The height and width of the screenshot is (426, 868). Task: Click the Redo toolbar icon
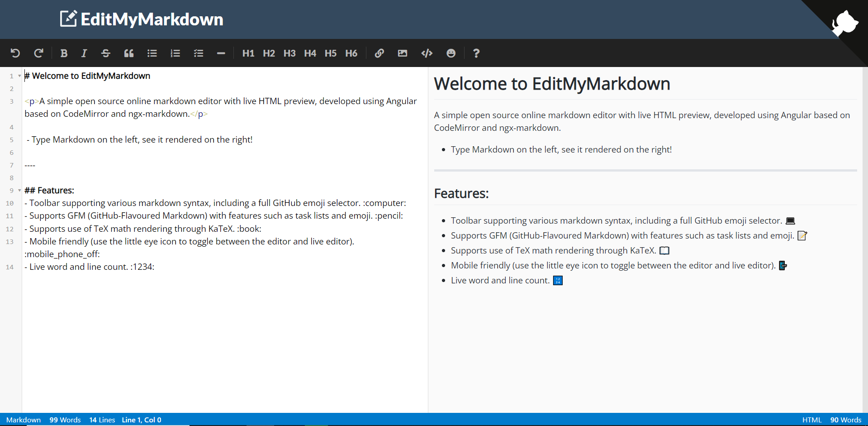pyautogui.click(x=38, y=53)
